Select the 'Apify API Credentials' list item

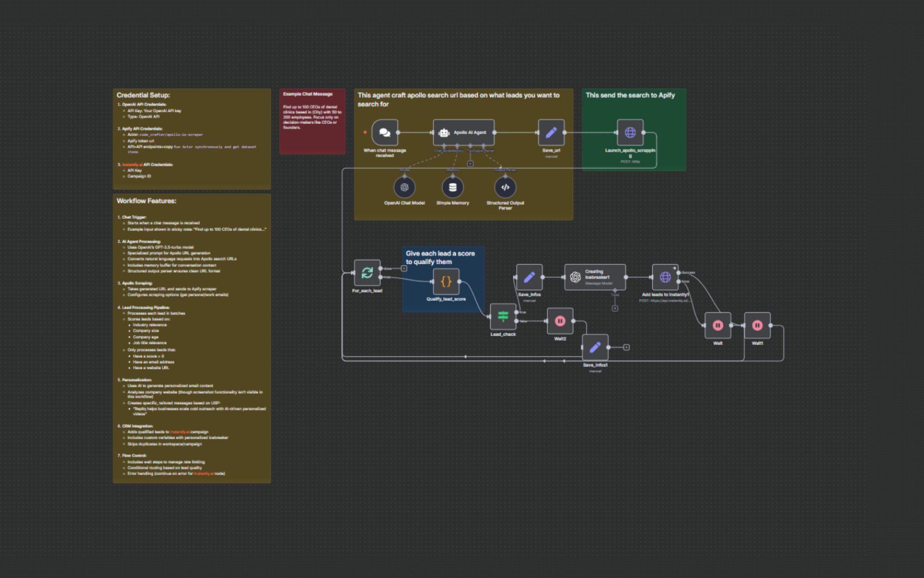[142, 129]
